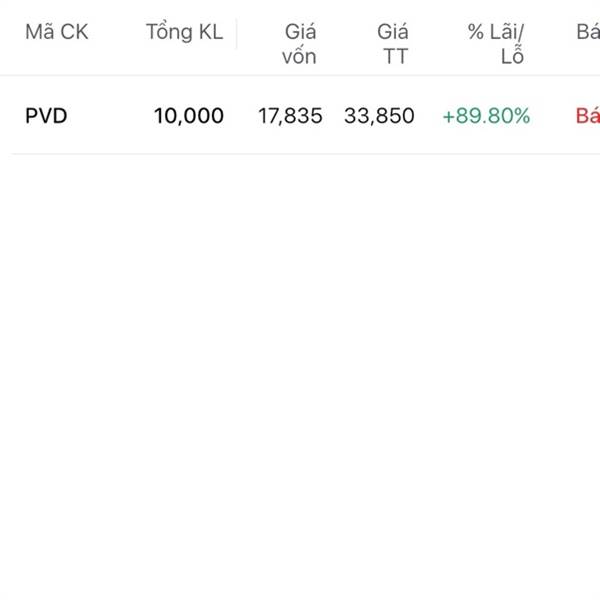Click the "Lỗ" text in the header
The image size is (600, 600).
(512, 57)
